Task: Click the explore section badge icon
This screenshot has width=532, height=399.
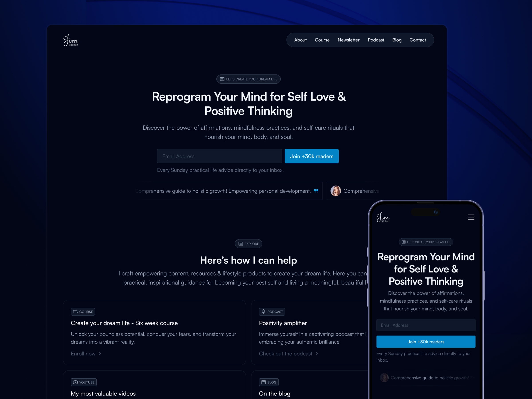Action: tap(241, 244)
